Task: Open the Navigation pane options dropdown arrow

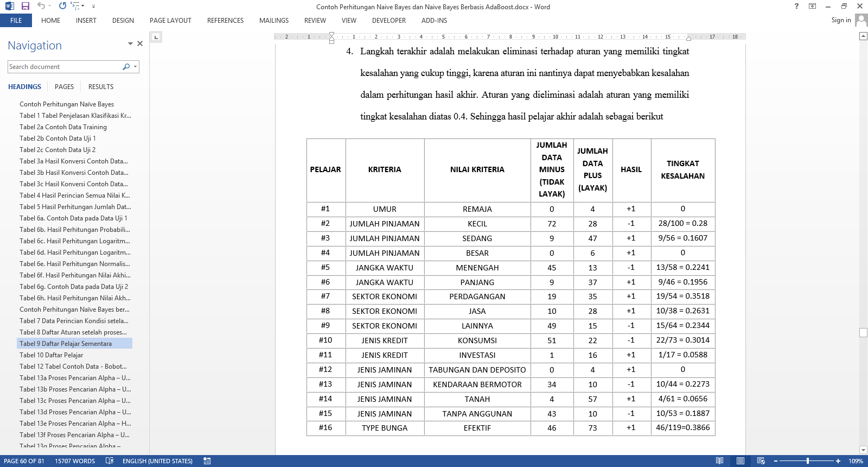Action: 130,43
